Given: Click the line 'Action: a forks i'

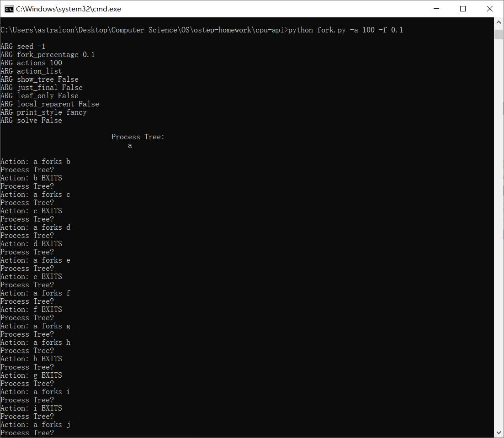Looking at the screenshot, I should 35,392.
